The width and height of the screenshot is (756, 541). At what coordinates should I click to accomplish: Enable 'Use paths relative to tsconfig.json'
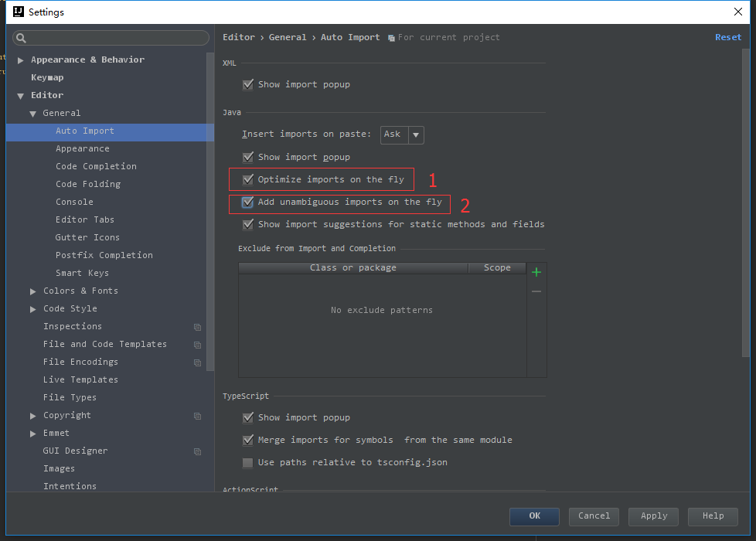coord(248,461)
